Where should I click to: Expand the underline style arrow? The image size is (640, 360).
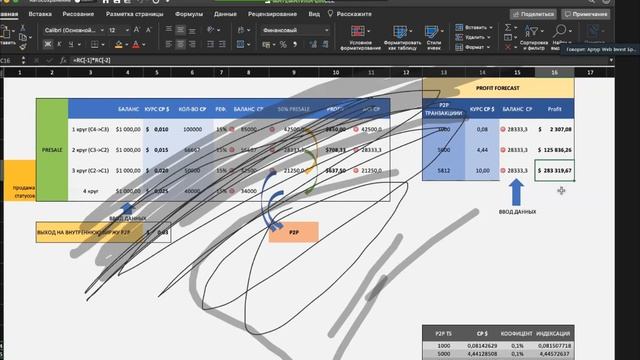point(79,44)
